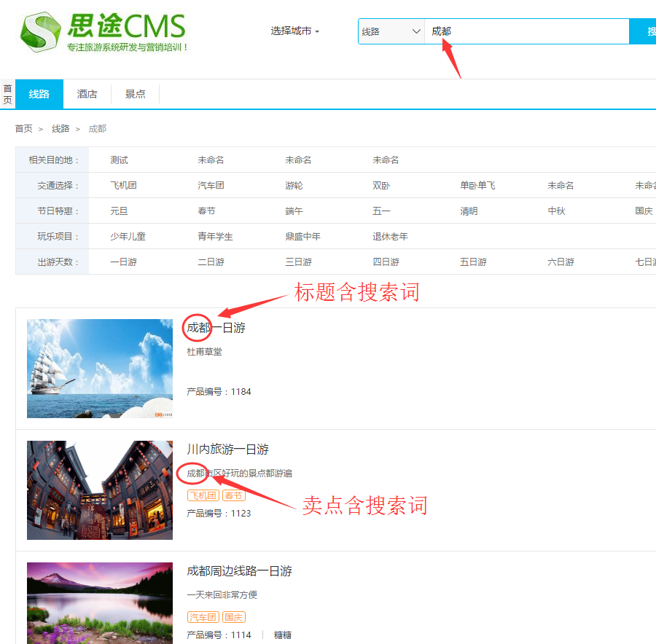Switch to the 景点 tab
Viewport: 656px width, 644px height.
135,94
